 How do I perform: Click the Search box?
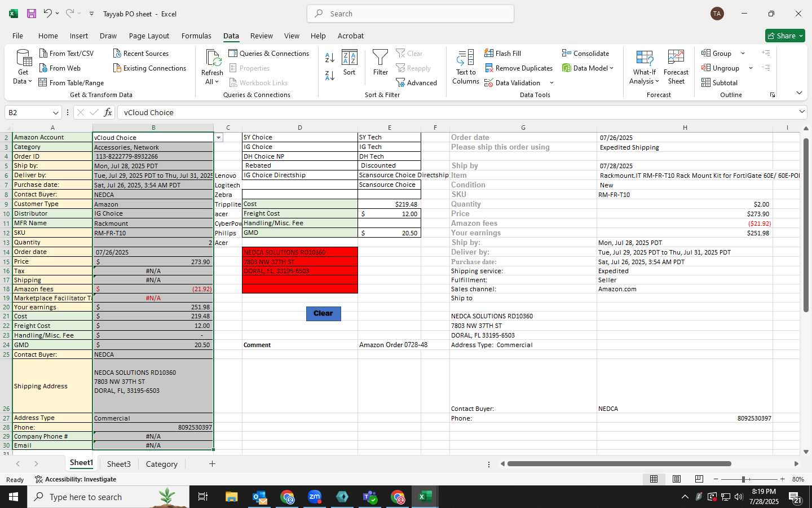pos(411,14)
